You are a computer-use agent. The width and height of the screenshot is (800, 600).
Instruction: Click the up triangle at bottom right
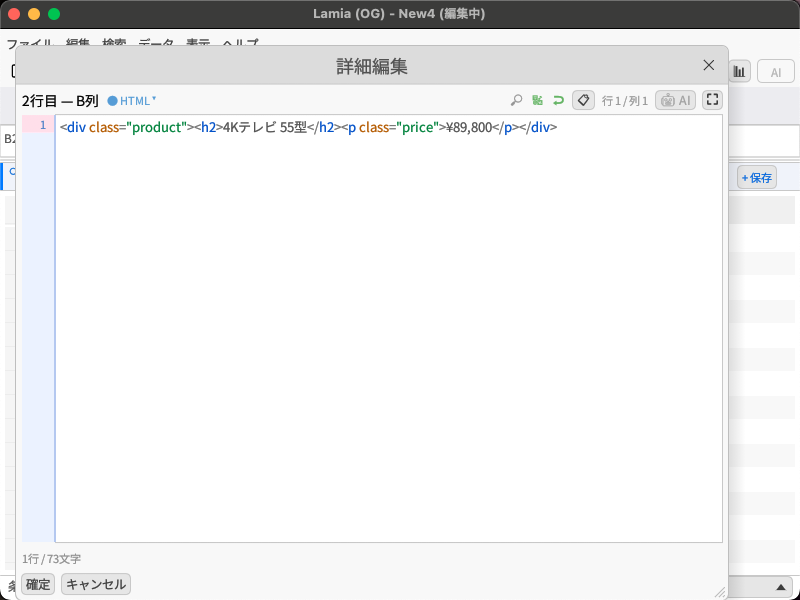pos(781,587)
